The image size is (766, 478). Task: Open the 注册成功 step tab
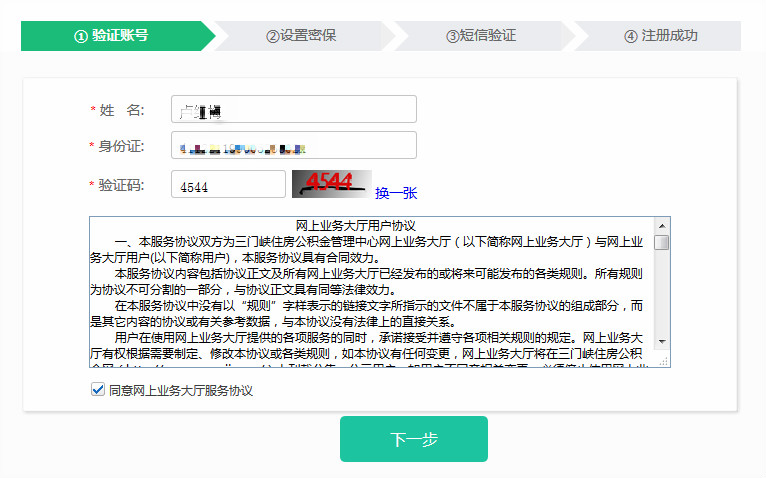tap(661, 35)
